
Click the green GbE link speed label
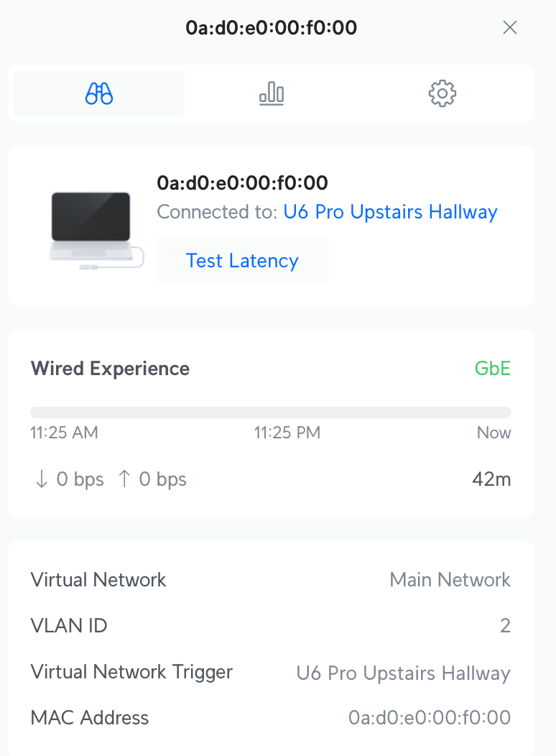(493, 369)
